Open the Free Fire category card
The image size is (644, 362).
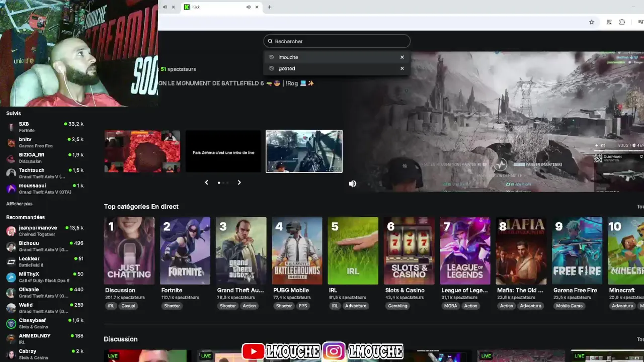577,251
